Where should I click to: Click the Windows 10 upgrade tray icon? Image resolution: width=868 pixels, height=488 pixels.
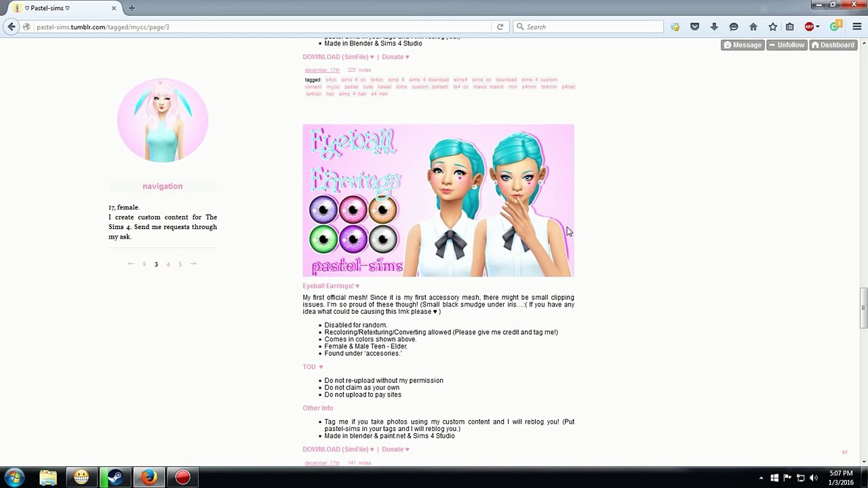774,478
